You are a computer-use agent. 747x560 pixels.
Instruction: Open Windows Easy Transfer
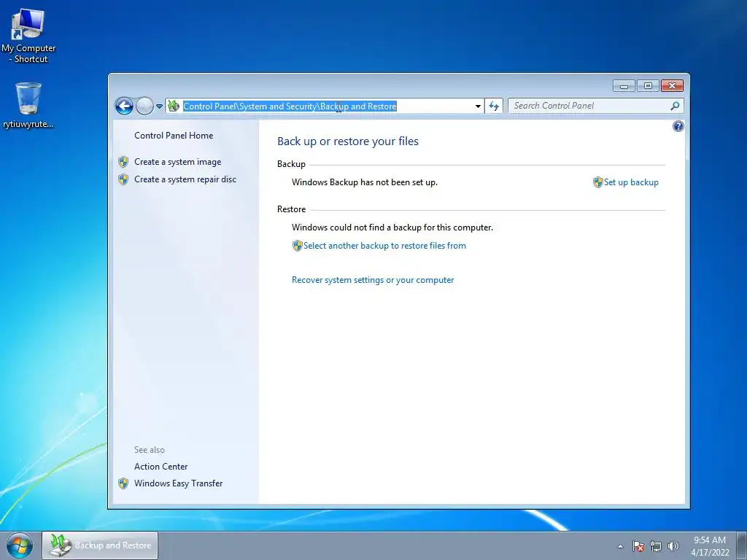(x=178, y=483)
